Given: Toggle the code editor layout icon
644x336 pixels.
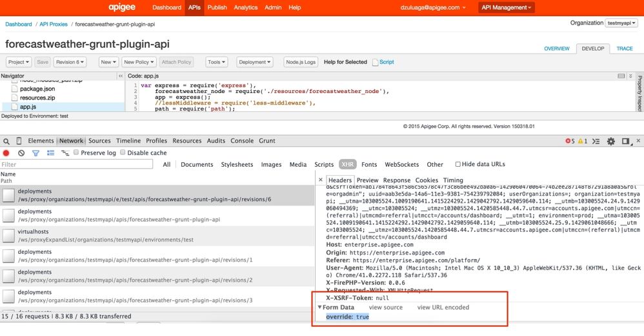Looking at the screenshot, I should click(621, 76).
